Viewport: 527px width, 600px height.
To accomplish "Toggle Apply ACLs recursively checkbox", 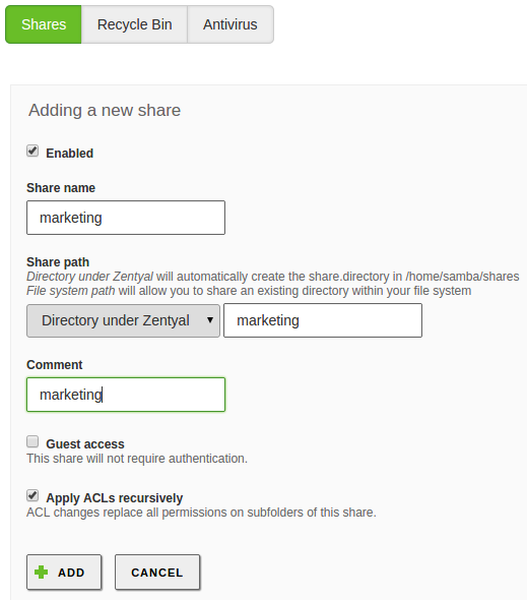I will [x=33, y=496].
